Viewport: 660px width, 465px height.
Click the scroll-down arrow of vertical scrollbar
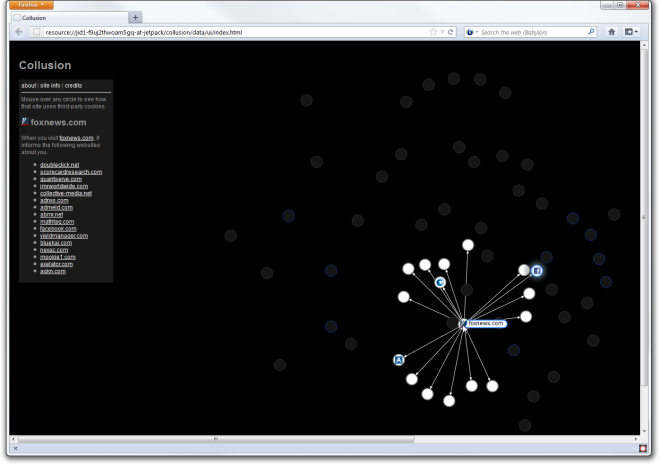click(x=644, y=431)
